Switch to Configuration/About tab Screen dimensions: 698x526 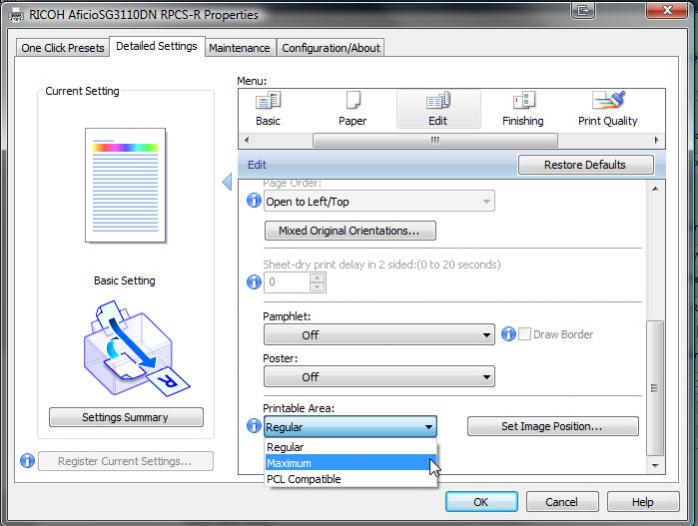click(331, 48)
